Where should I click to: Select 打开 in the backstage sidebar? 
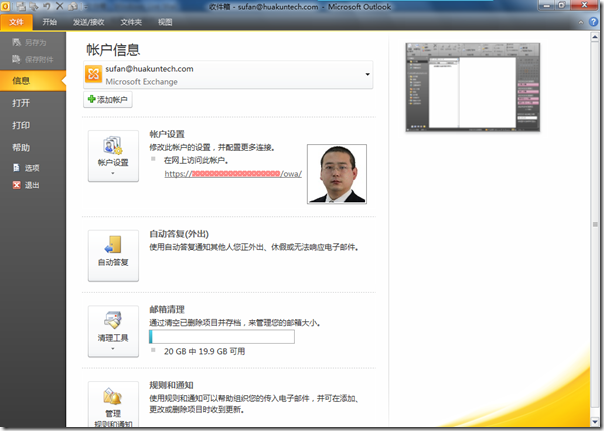click(x=21, y=103)
